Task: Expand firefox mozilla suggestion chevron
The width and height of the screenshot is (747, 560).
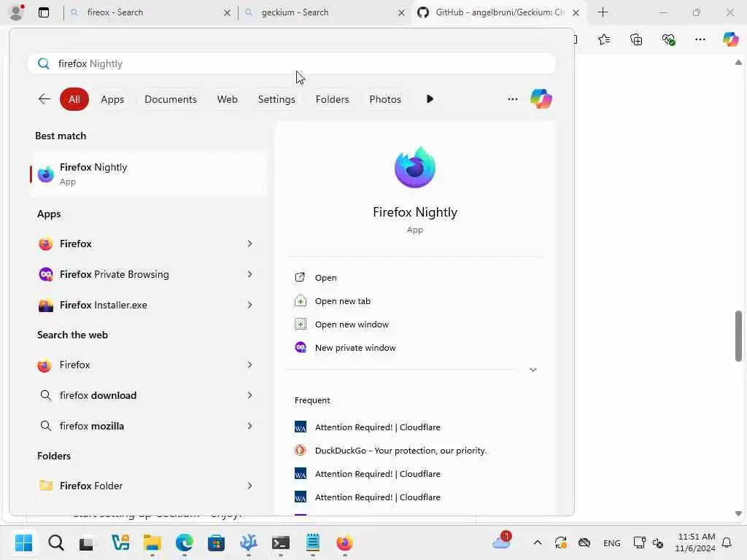Action: click(x=249, y=426)
